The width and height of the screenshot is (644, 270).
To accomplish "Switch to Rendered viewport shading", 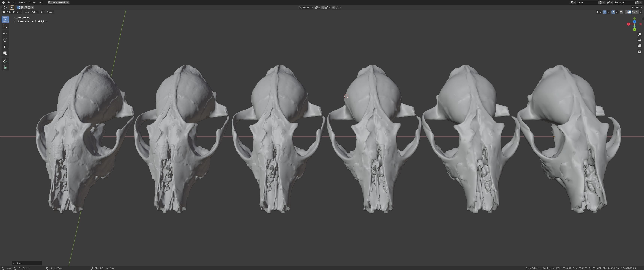I will [x=637, y=12].
